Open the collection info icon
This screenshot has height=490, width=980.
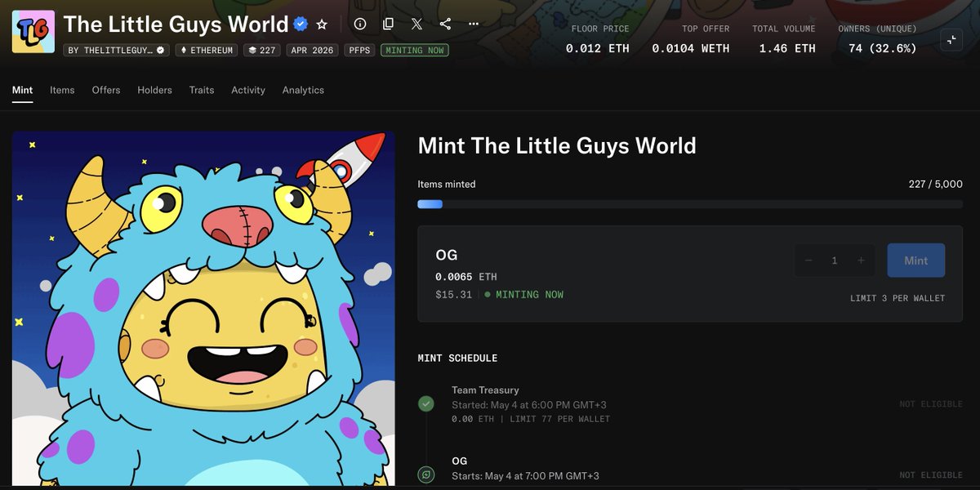click(360, 24)
